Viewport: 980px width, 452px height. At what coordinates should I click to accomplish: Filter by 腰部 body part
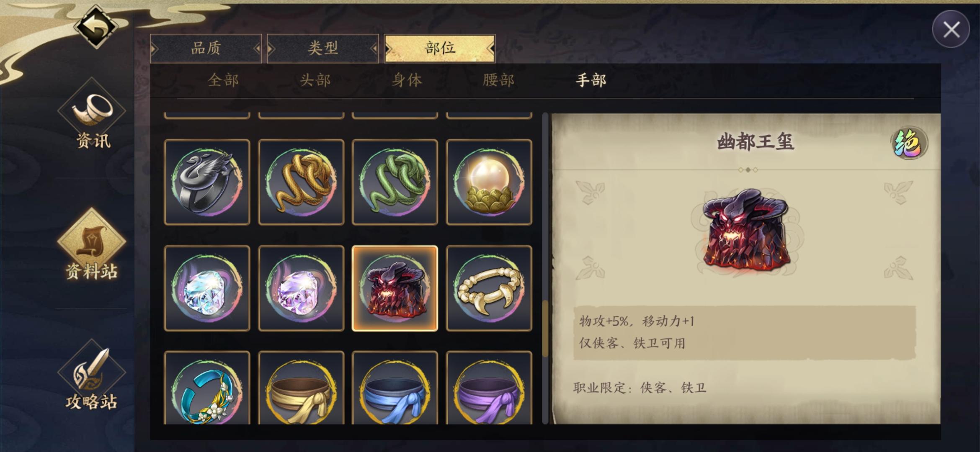click(498, 80)
